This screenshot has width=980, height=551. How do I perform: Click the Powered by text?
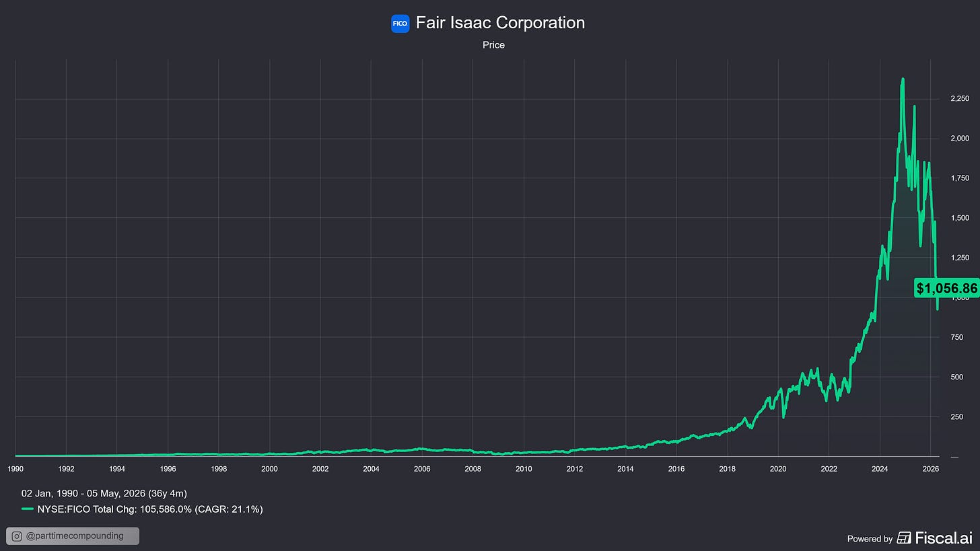(870, 538)
